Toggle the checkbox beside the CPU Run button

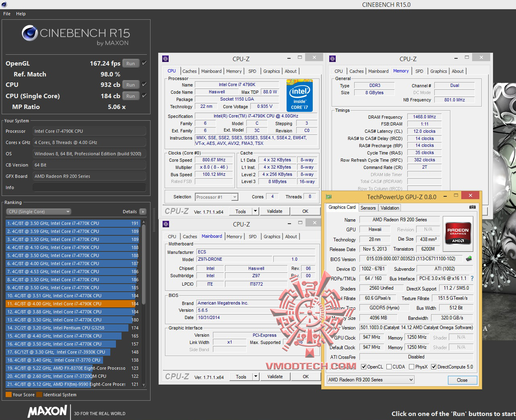tap(144, 84)
